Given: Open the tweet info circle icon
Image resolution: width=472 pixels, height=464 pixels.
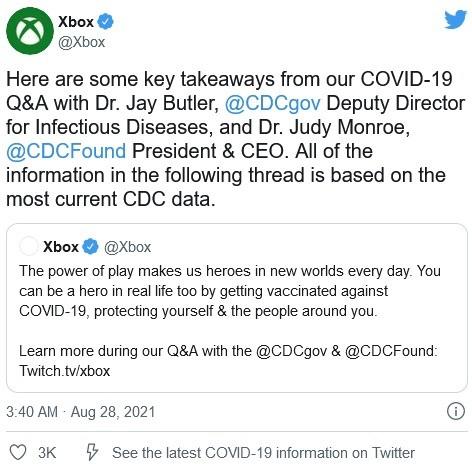Looking at the screenshot, I should point(455,411).
